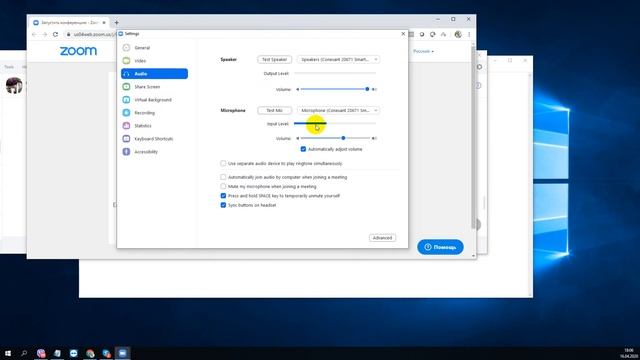Click the Test Speaker button
This screenshot has height=360, width=640.
[275, 60]
